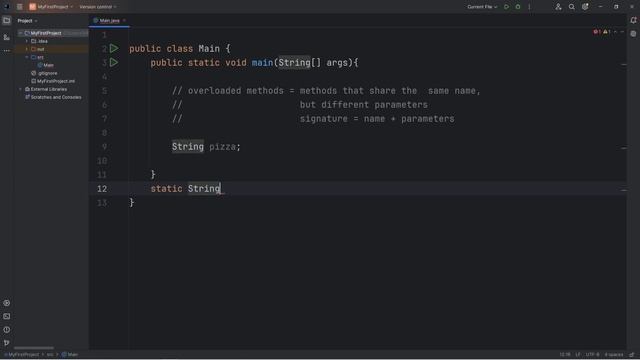The width and height of the screenshot is (640, 360).
Task: Click src in the bottom breadcrumb
Action: 50,355
